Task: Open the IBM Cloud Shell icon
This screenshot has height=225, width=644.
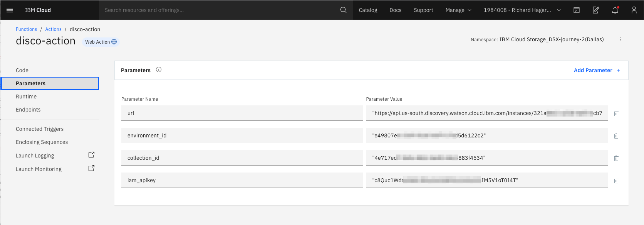Action: (x=577, y=10)
